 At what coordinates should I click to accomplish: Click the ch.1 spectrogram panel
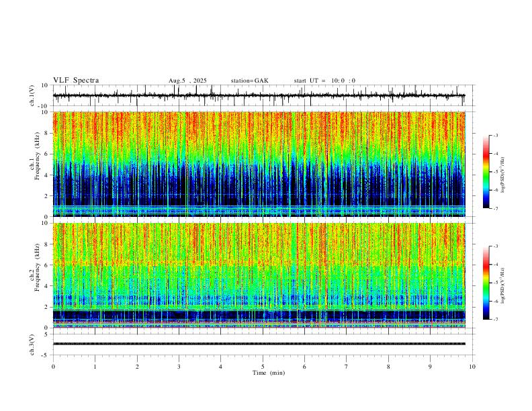259,164
